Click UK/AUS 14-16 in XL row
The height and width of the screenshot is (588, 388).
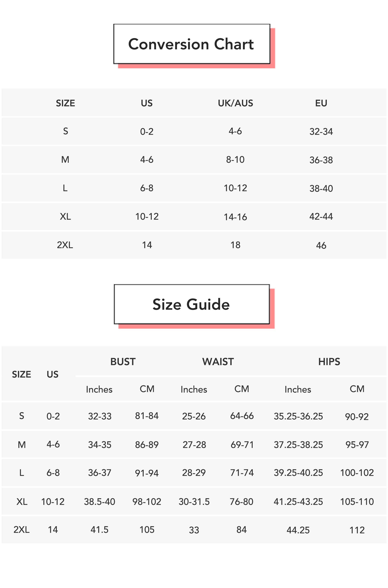click(235, 217)
